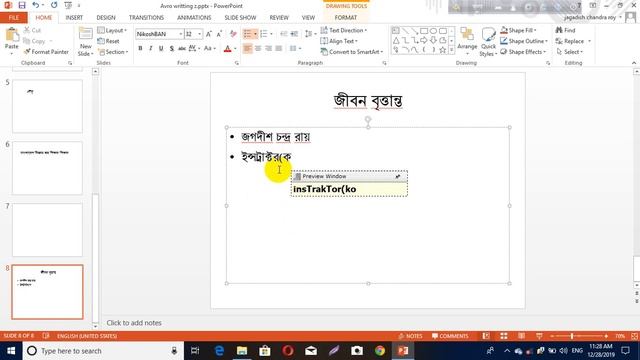
Task: Click the Reset slide button
Action: click(x=108, y=41)
